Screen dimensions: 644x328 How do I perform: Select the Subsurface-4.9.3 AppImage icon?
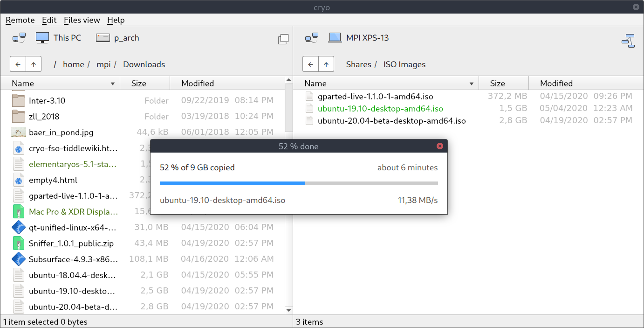coord(19,259)
